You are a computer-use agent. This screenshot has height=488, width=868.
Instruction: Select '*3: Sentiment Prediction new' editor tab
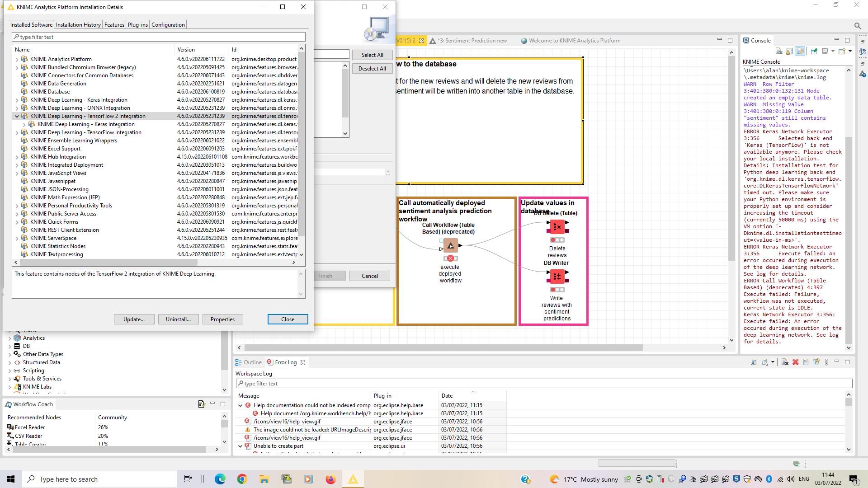point(468,41)
